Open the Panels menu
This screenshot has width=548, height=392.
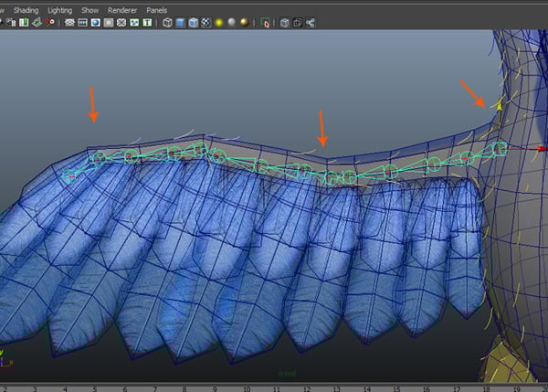coord(157,9)
